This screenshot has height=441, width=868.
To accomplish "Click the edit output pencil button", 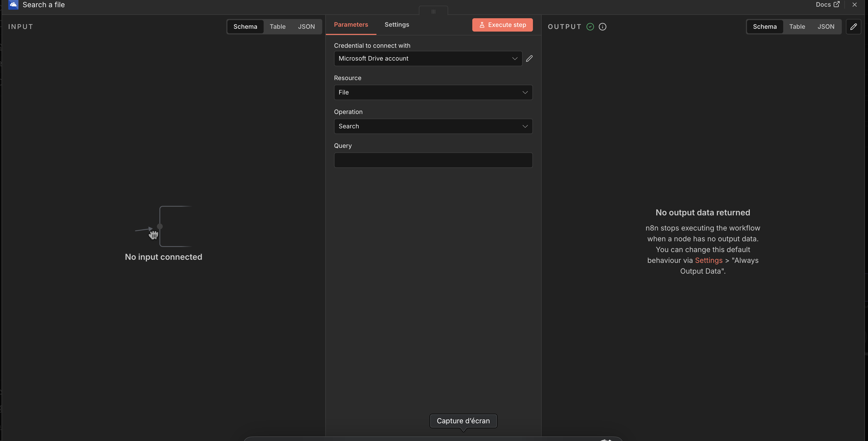I will click(853, 27).
